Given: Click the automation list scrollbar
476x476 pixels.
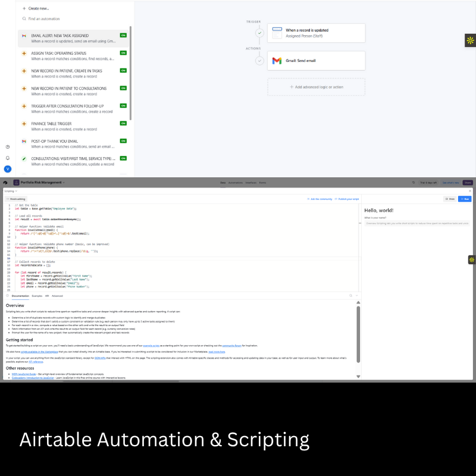Looking at the screenshot, I should click(x=130, y=73).
